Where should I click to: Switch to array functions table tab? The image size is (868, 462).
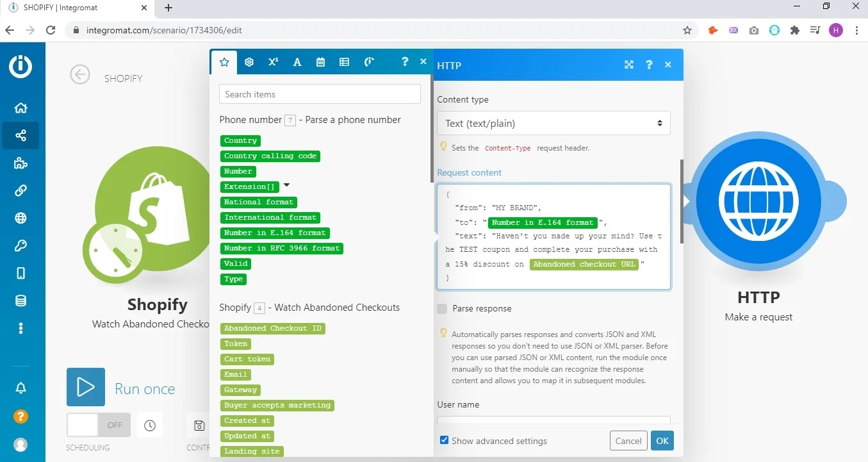pyautogui.click(x=345, y=62)
